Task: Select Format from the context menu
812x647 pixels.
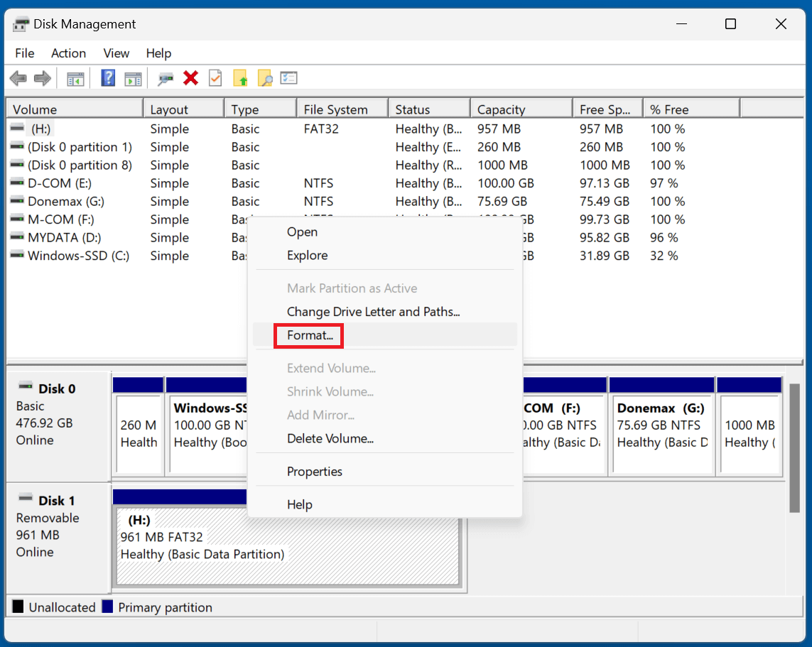Action: (x=308, y=335)
